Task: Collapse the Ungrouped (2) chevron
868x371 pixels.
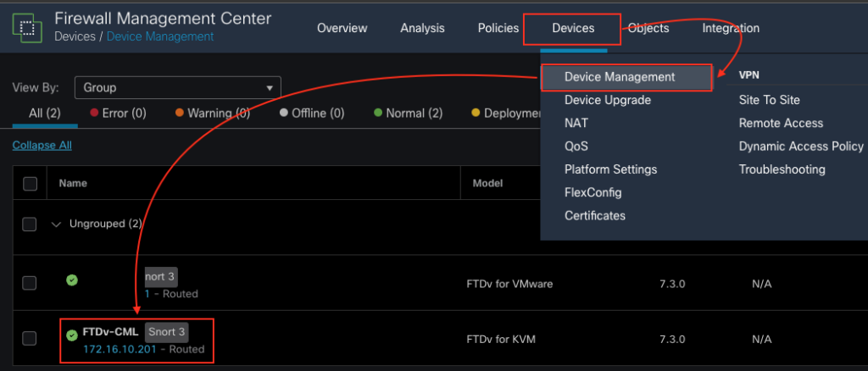Action: tap(57, 224)
